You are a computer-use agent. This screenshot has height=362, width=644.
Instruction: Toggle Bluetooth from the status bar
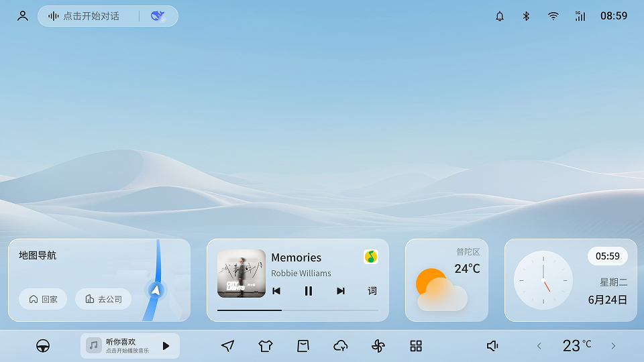(x=527, y=16)
